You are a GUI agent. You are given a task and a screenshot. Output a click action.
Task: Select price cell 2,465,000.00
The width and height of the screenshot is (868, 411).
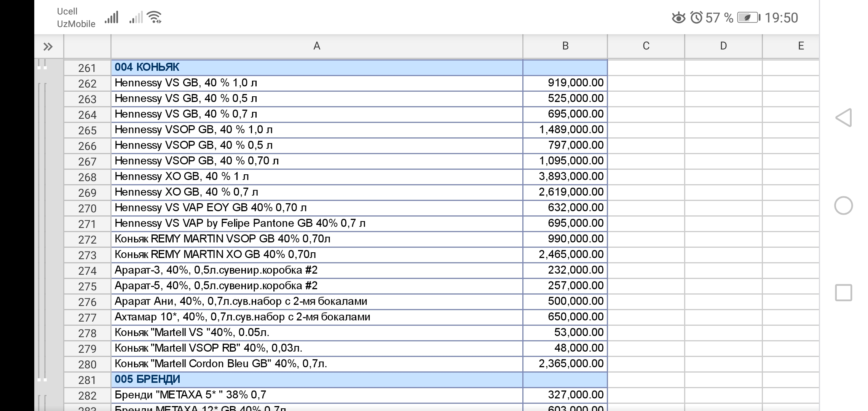[565, 254]
